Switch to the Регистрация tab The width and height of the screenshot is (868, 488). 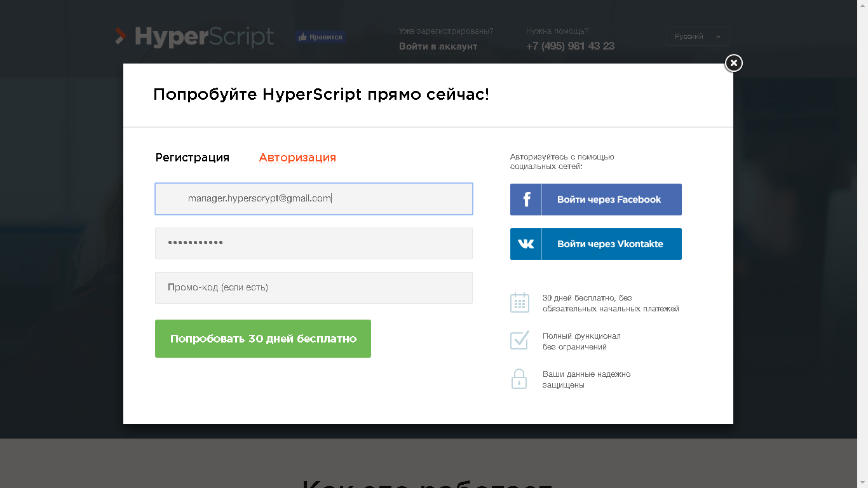point(193,158)
